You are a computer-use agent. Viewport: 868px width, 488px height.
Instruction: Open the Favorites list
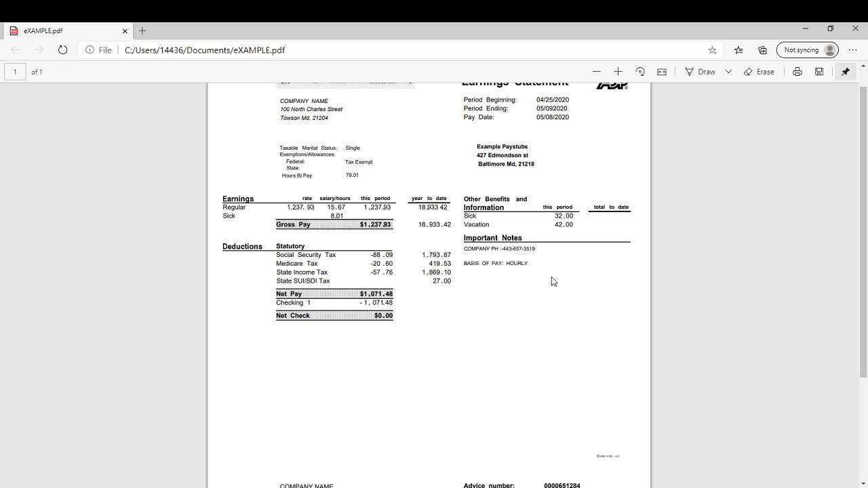click(x=738, y=50)
